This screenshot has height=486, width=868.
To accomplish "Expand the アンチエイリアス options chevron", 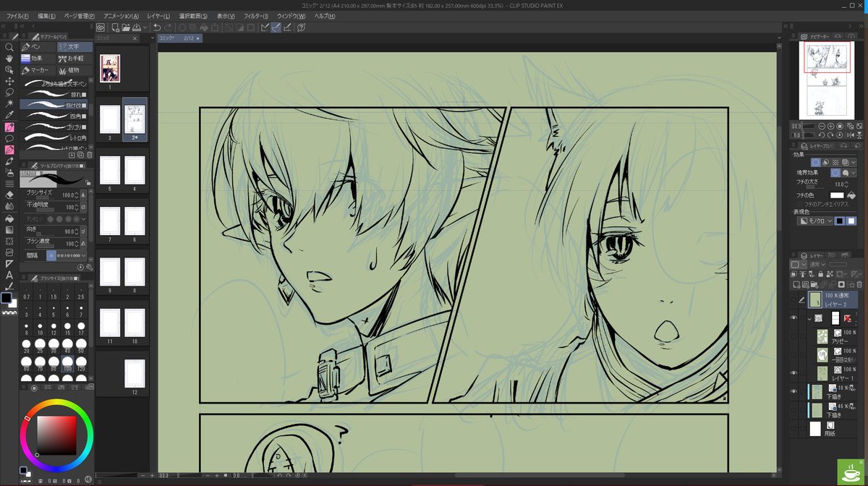I will click(x=83, y=219).
